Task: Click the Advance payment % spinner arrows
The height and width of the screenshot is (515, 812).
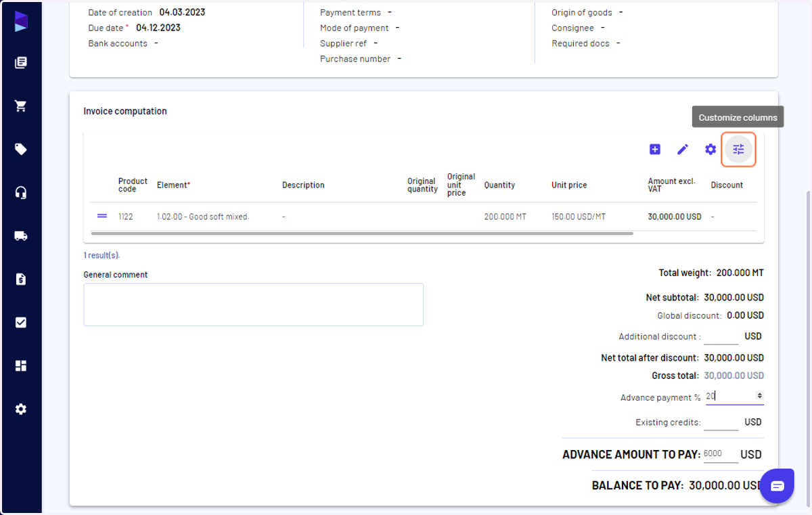Action: coord(760,396)
